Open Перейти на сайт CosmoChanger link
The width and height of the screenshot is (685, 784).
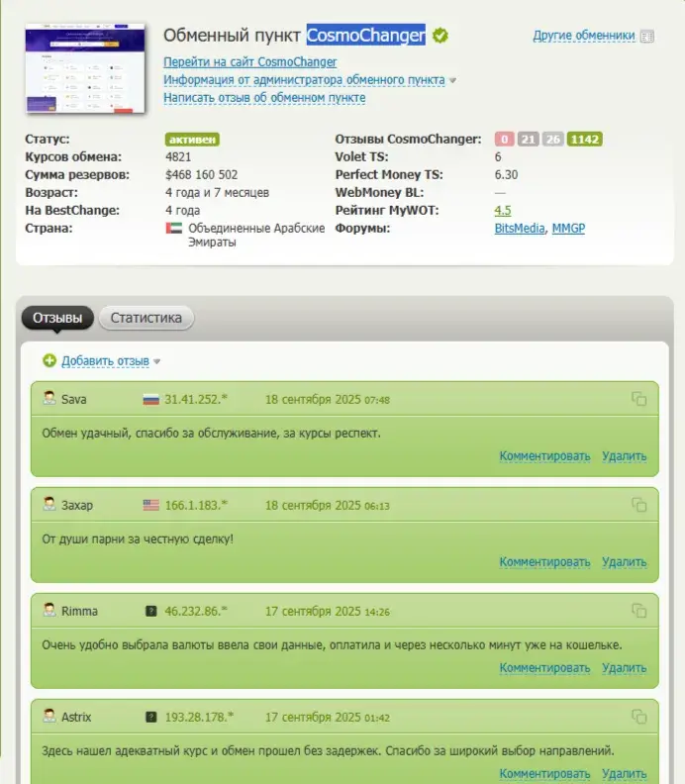tap(250, 62)
